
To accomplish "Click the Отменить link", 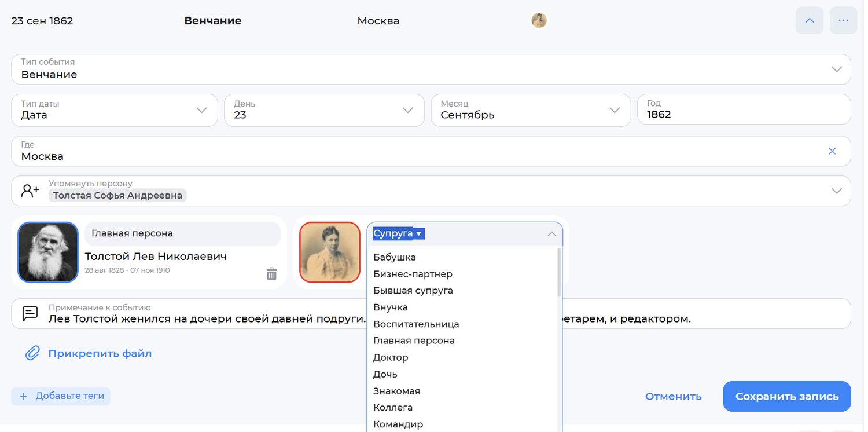I will tap(673, 397).
